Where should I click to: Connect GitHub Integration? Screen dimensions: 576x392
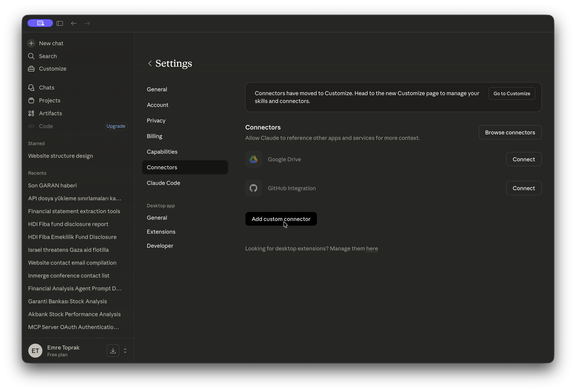pos(524,188)
